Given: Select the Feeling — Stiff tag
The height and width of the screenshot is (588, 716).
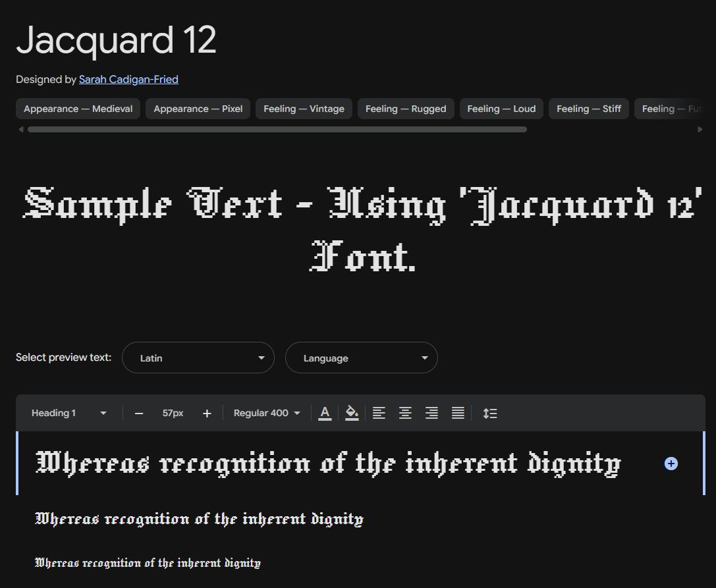Looking at the screenshot, I should click(589, 109).
